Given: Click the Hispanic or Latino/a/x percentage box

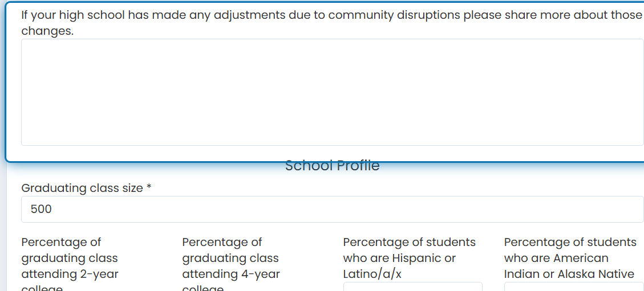Looking at the screenshot, I should click(412, 286).
